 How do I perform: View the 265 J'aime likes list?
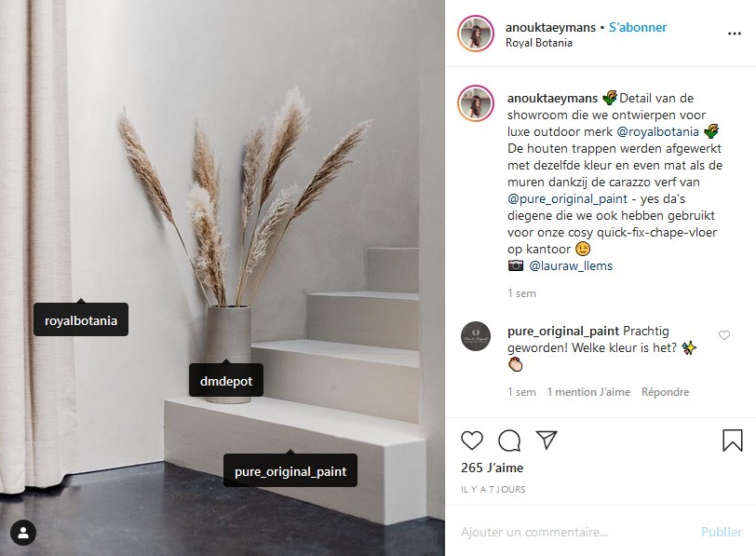[x=492, y=468]
